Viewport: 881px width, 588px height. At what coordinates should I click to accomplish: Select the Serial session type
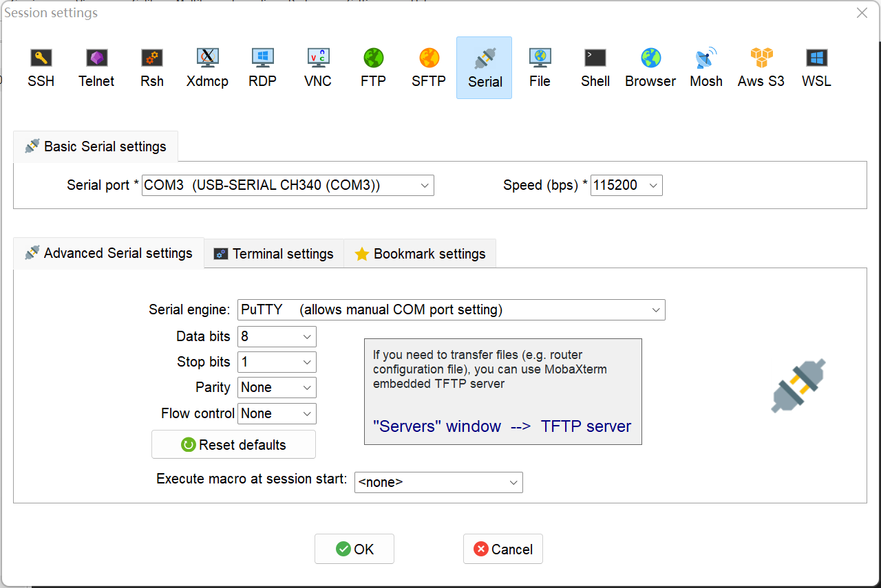pos(485,68)
